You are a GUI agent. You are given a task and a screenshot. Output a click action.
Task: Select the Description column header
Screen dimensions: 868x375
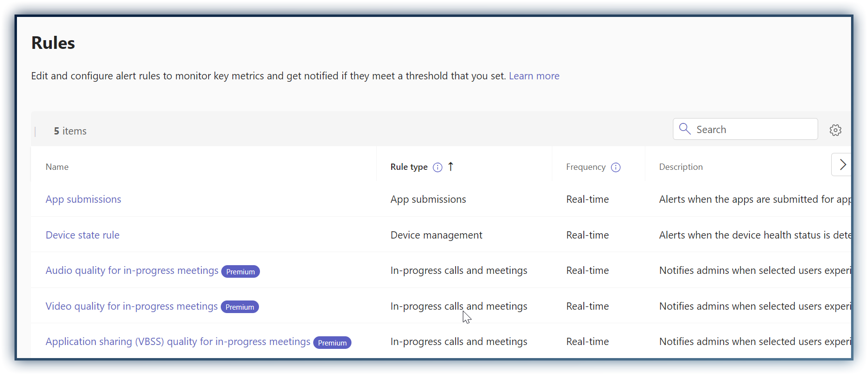(681, 167)
